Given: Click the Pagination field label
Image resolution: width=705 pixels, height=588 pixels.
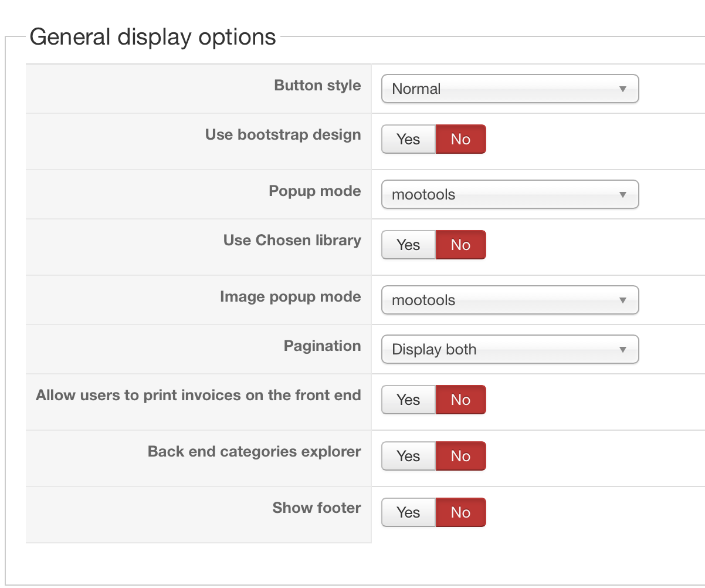Looking at the screenshot, I should (x=323, y=346).
